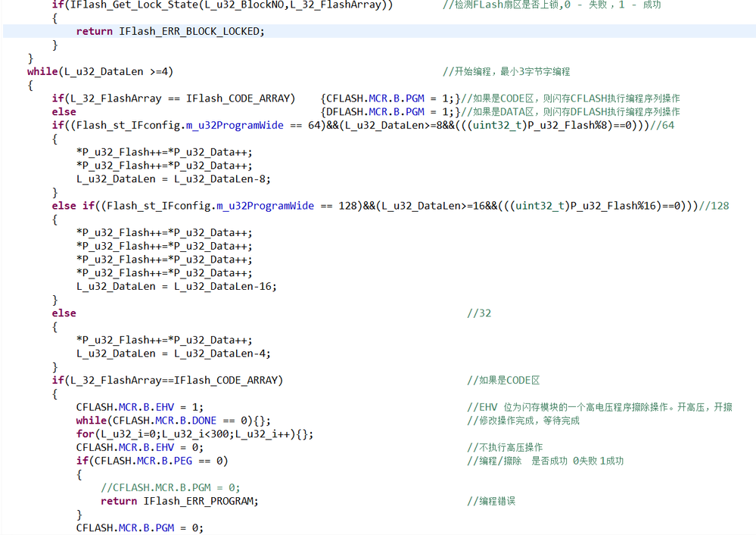This screenshot has width=756, height=535.
Task: Click the trailing '//64' comment
Action: [x=662, y=126]
